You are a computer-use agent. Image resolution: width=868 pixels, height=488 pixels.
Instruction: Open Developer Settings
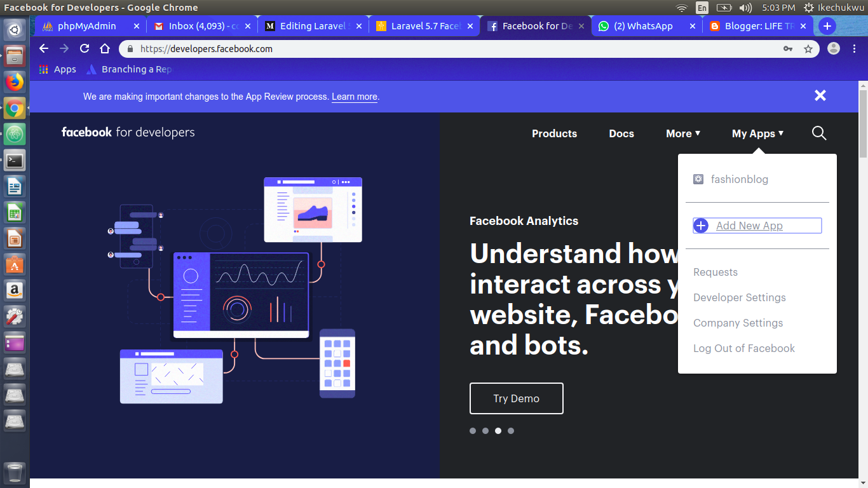point(740,297)
